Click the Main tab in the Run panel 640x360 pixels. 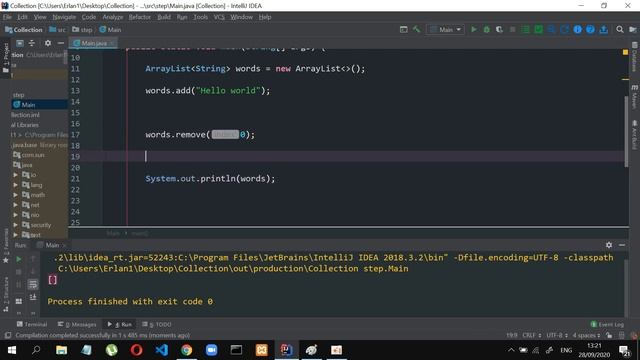tap(52, 245)
